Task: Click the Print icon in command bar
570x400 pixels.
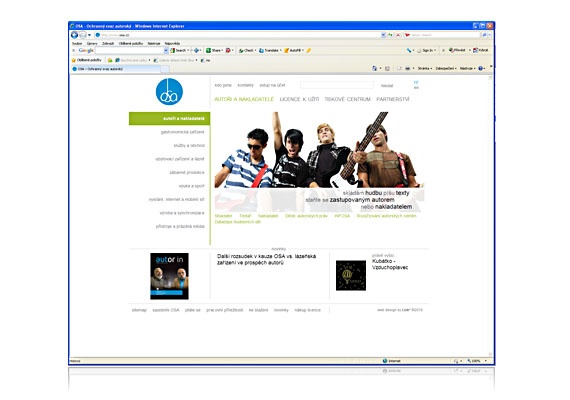Action: [x=408, y=68]
